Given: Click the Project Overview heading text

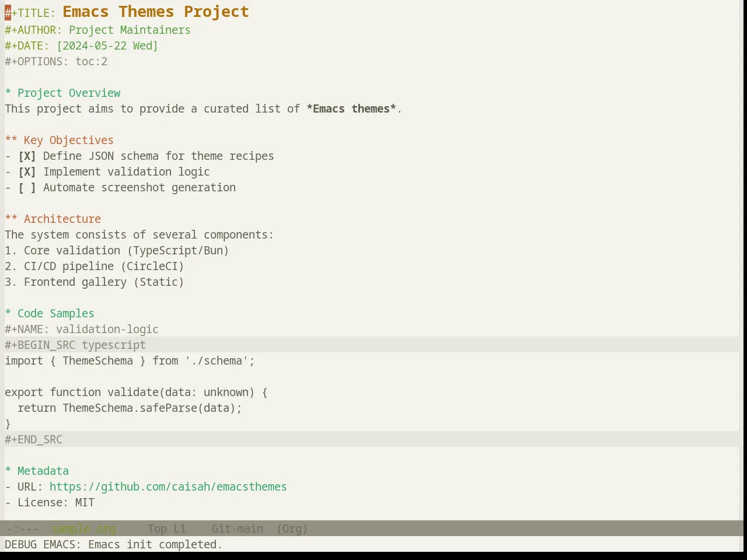Looking at the screenshot, I should [69, 93].
